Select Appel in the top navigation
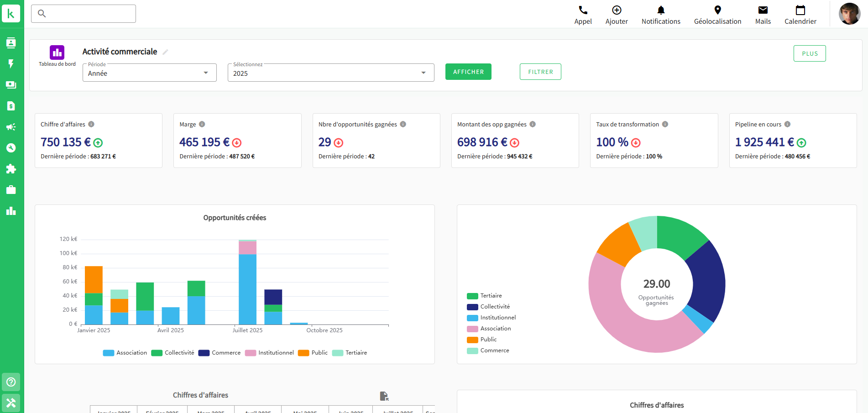 (x=583, y=14)
